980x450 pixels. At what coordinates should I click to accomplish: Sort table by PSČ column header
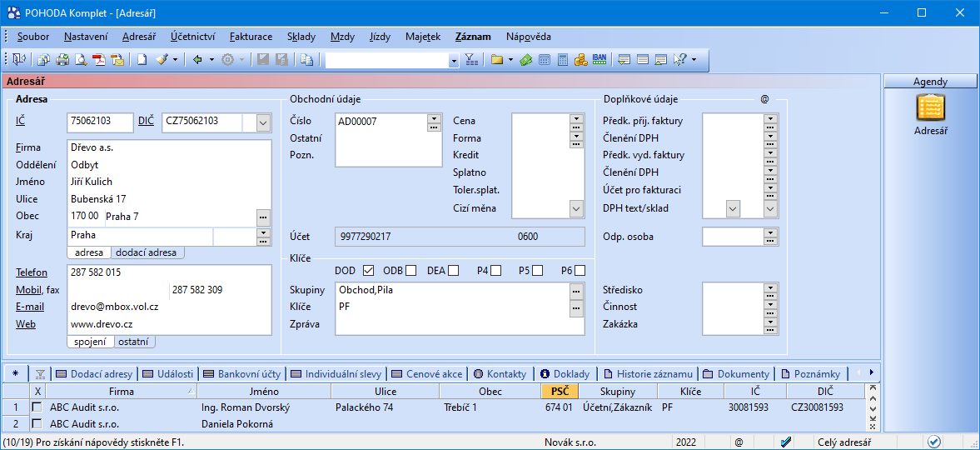560,392
